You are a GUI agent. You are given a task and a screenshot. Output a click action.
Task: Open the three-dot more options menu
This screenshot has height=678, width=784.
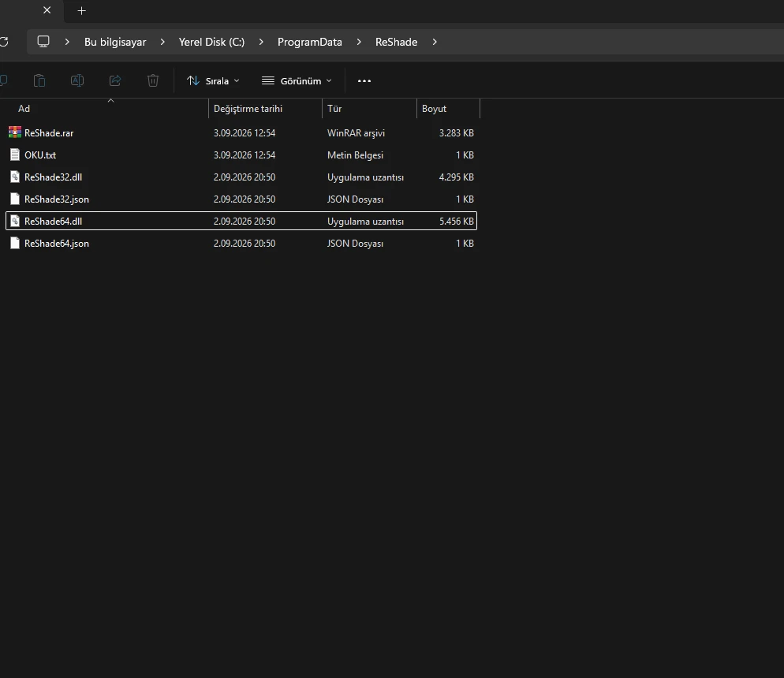tap(364, 81)
